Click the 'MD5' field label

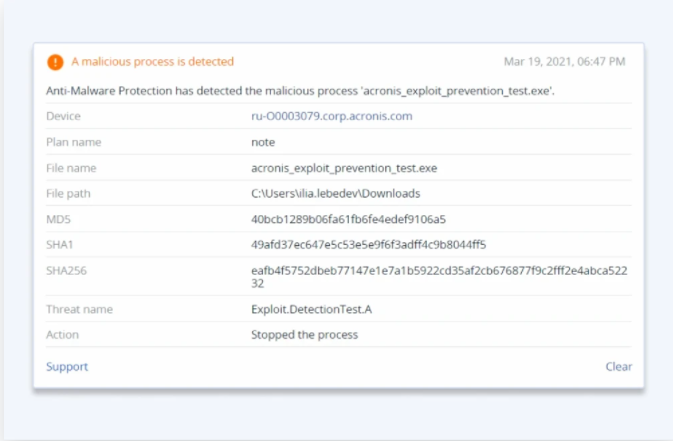tap(58, 219)
